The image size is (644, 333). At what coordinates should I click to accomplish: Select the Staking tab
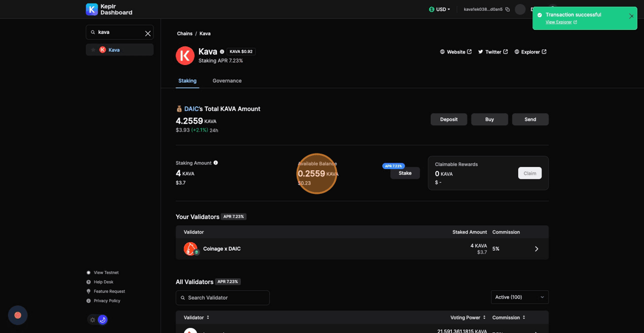pyautogui.click(x=187, y=81)
